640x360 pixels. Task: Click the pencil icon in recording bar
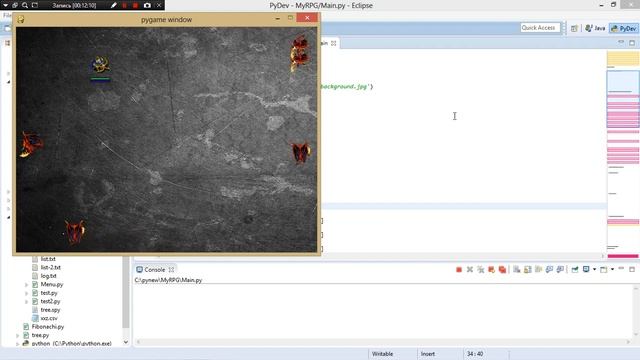[113, 5]
